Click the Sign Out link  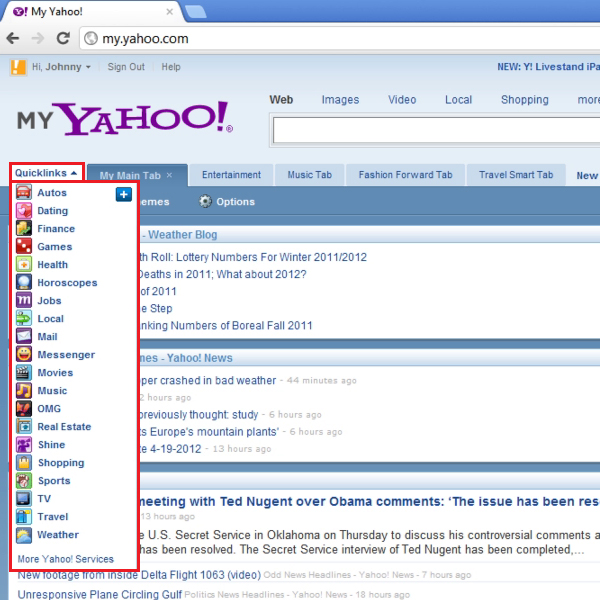pyautogui.click(x=126, y=67)
